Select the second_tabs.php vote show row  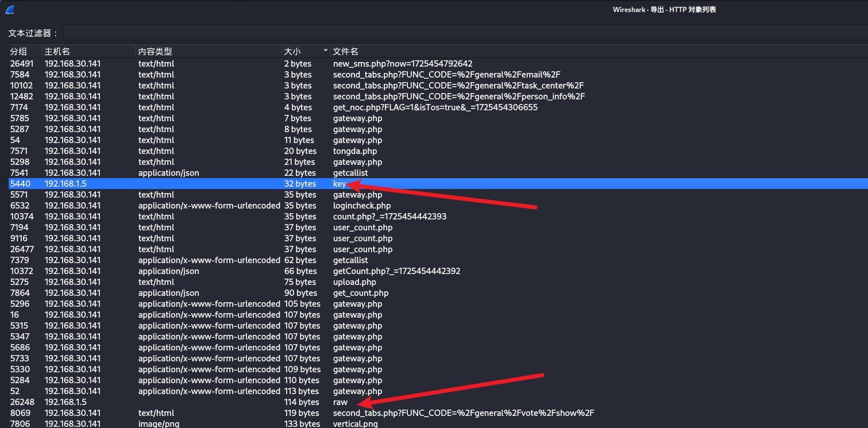(x=463, y=413)
